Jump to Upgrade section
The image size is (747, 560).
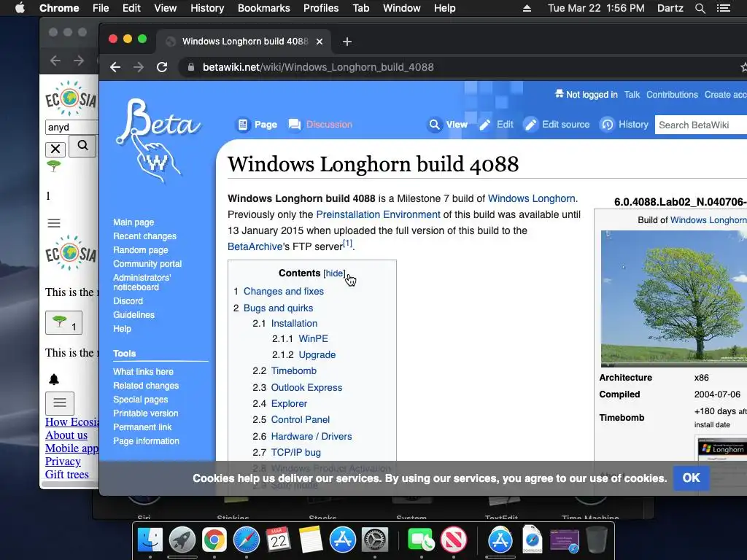click(x=317, y=355)
